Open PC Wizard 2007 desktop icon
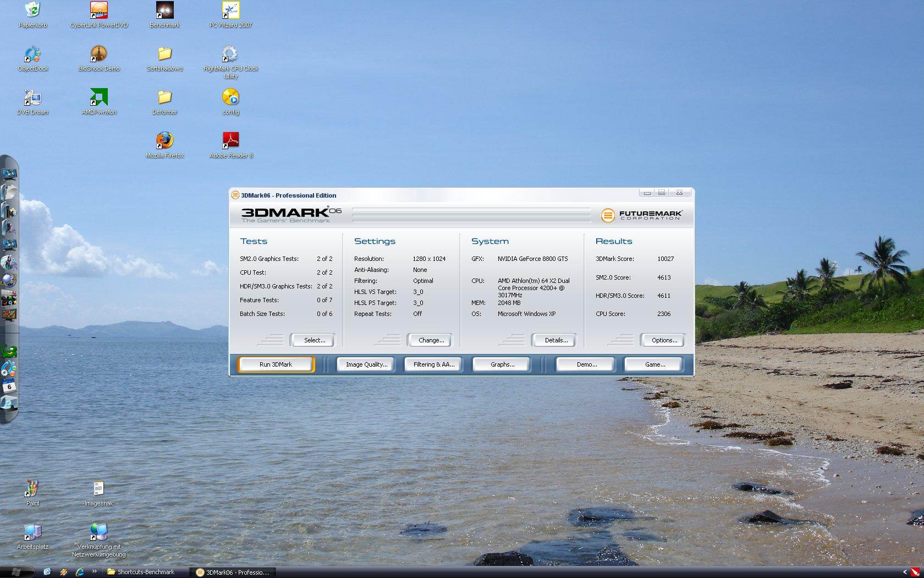Image resolution: width=924 pixels, height=578 pixels. coord(230,14)
